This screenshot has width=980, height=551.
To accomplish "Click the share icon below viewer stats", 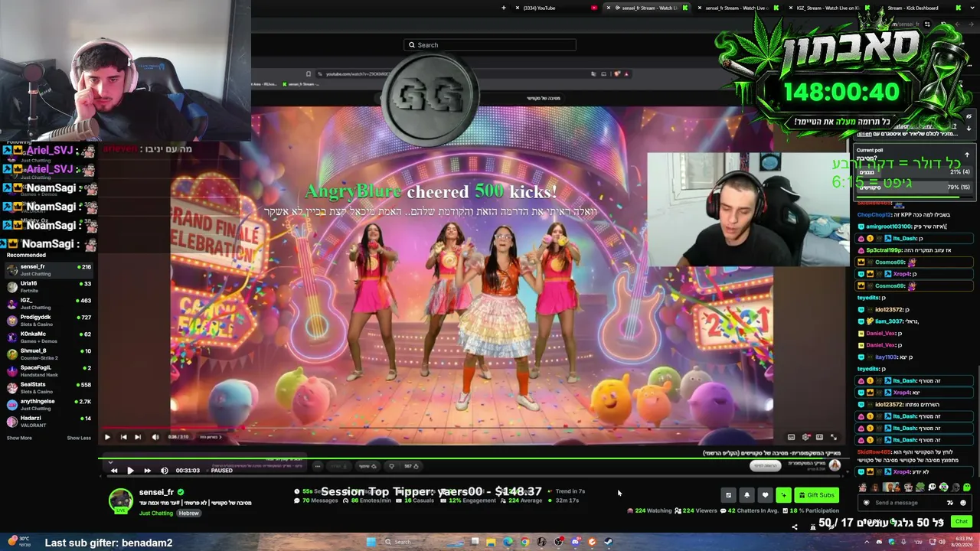I will click(794, 527).
